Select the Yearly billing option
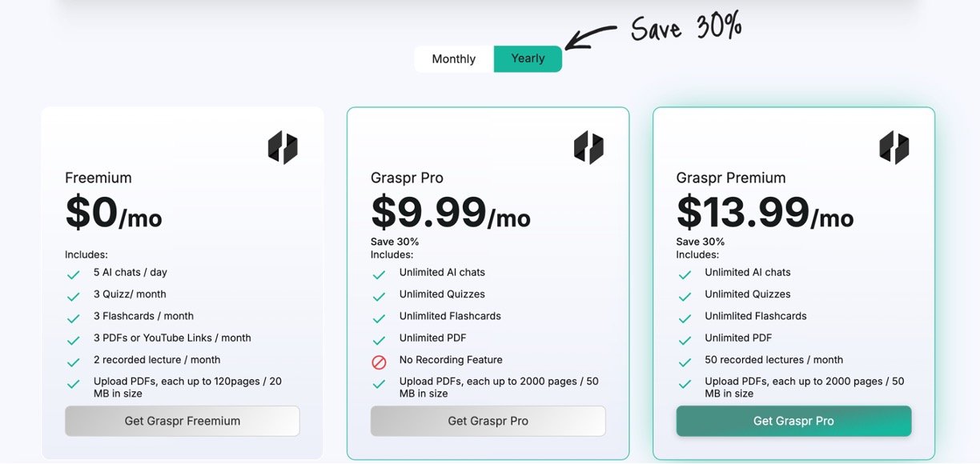Viewport: 980px width, 464px height. [528, 59]
